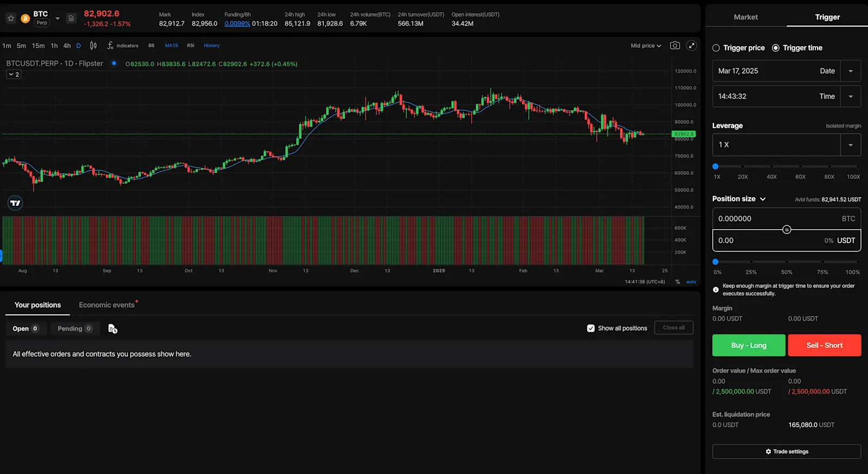868x474 pixels.
Task: Open the Economic events tab
Action: click(x=107, y=305)
